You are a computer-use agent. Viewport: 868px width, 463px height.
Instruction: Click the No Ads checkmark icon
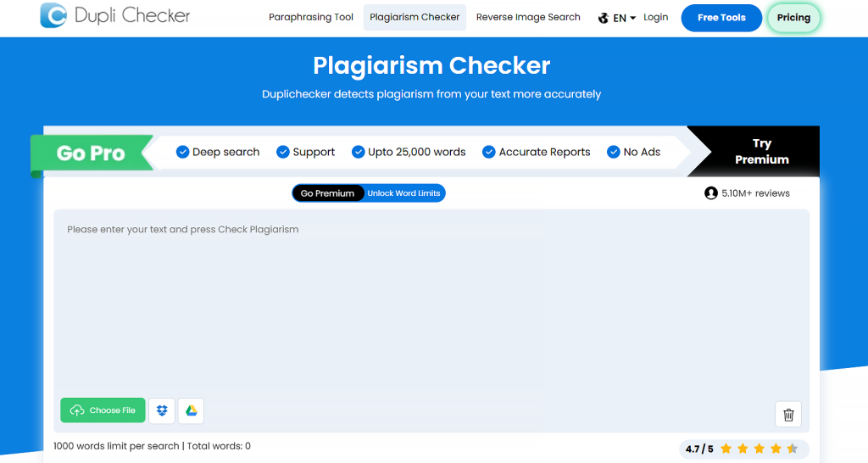(614, 152)
